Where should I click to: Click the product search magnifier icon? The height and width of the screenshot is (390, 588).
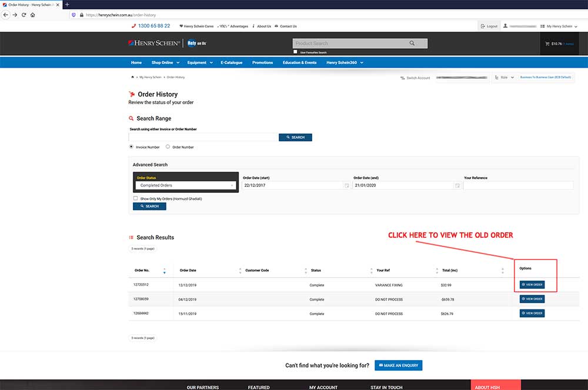point(412,44)
